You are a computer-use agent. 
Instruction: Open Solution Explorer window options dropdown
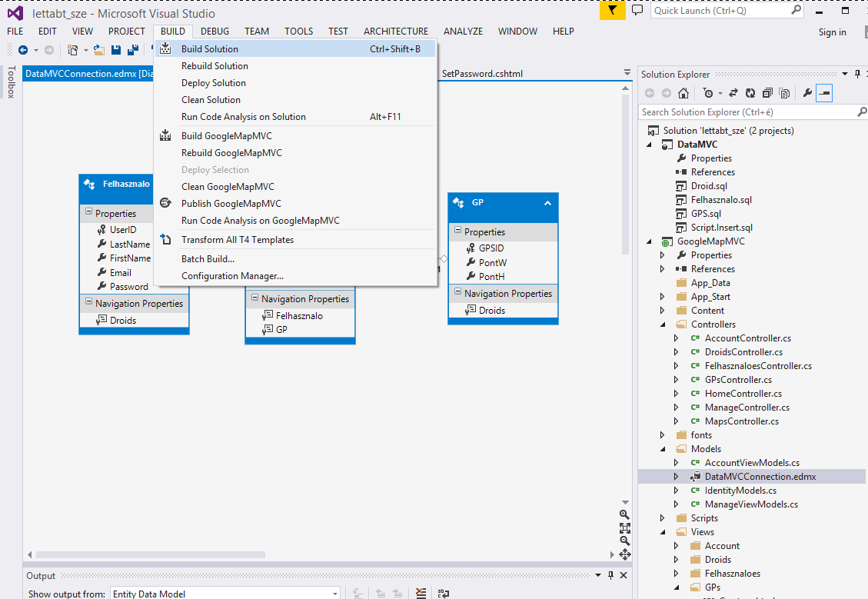click(845, 74)
